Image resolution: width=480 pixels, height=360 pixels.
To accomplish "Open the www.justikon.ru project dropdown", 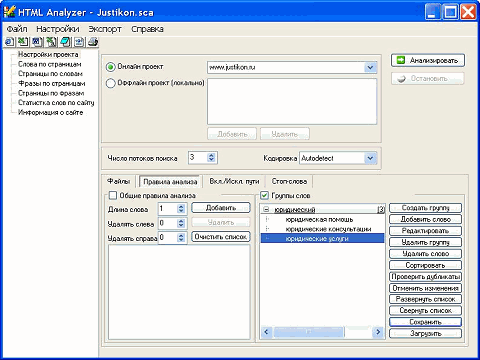I will [370, 67].
